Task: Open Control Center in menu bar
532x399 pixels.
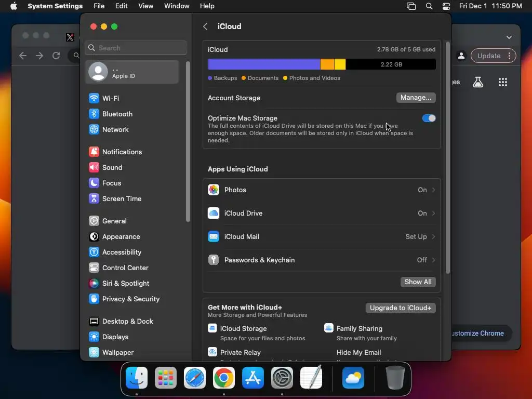Action: [446, 6]
